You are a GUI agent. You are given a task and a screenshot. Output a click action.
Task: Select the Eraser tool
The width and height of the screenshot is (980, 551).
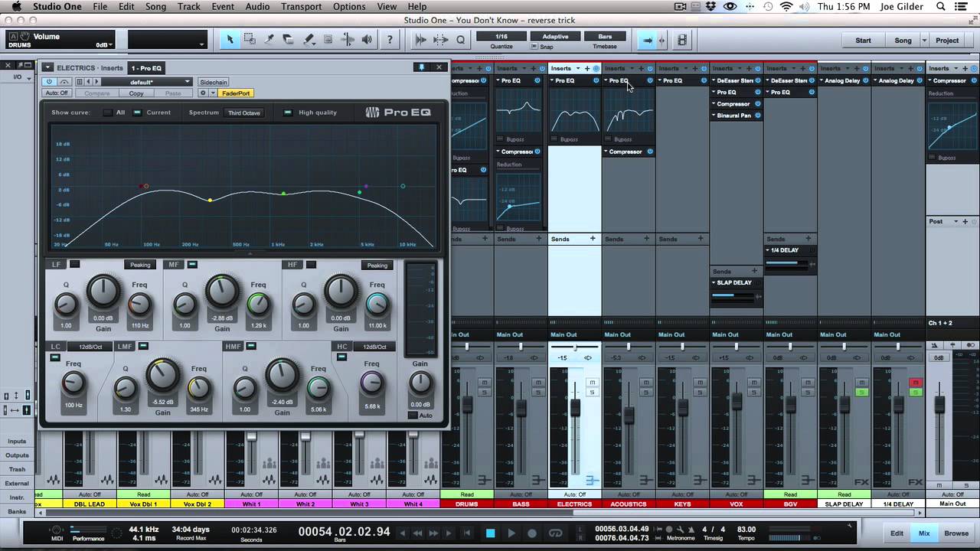click(x=289, y=40)
